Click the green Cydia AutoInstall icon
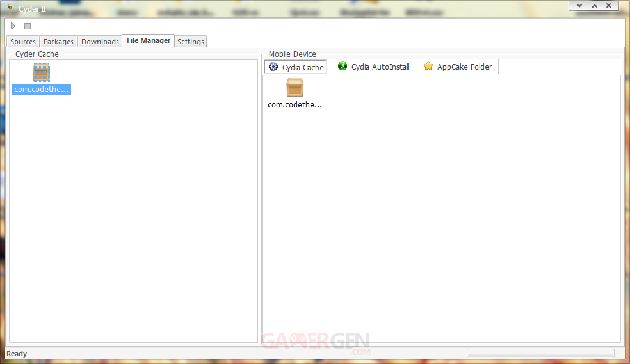Screen dimensions: 630x364 (343, 67)
